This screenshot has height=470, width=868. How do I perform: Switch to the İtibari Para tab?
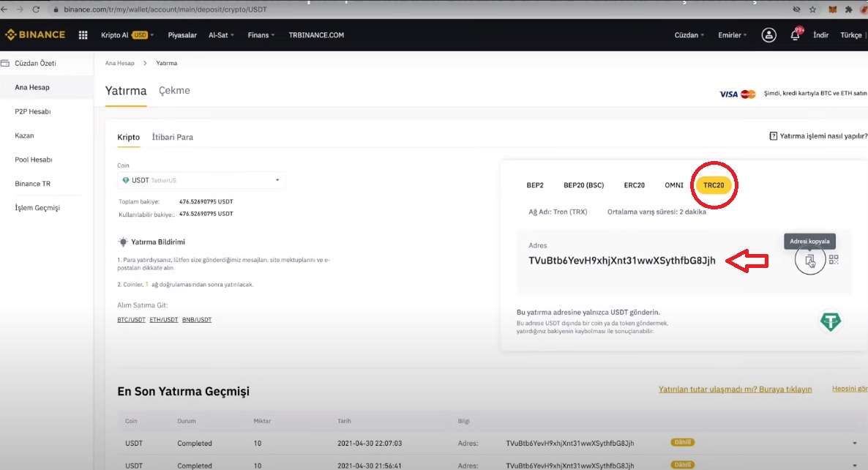click(x=173, y=138)
